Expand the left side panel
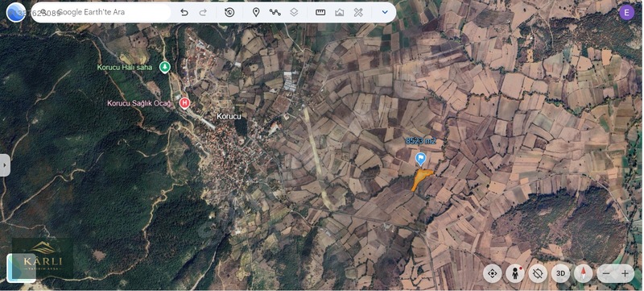The height and width of the screenshot is (291, 644). point(5,165)
